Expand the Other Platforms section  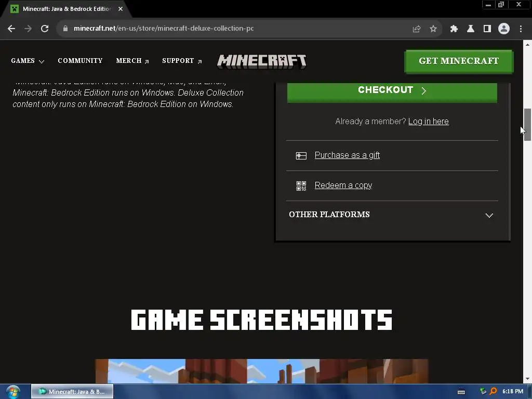point(392,215)
